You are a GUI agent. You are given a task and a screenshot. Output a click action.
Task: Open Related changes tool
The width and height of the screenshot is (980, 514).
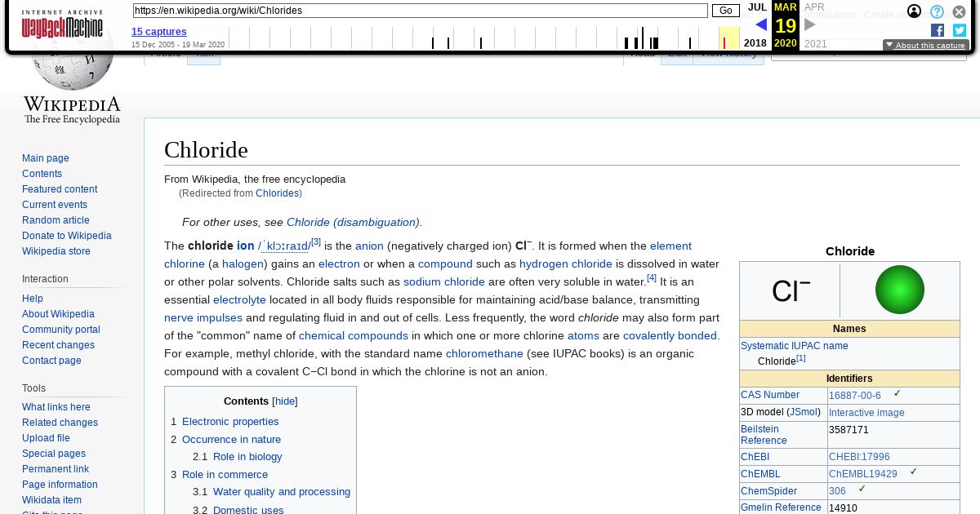[60, 423]
